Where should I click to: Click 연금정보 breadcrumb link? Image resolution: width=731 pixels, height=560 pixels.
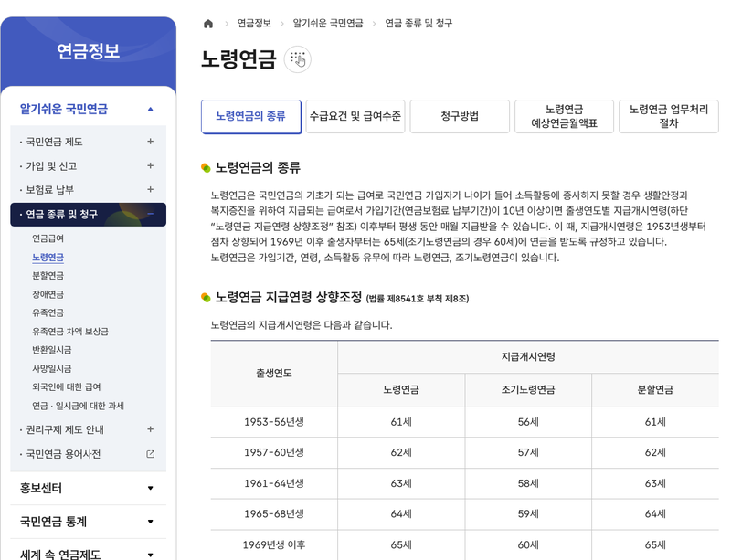254,24
